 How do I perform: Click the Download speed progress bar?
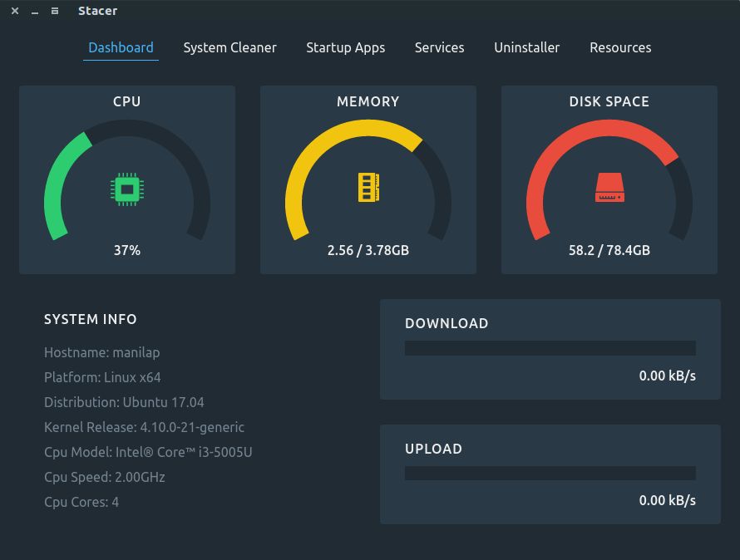click(x=550, y=348)
